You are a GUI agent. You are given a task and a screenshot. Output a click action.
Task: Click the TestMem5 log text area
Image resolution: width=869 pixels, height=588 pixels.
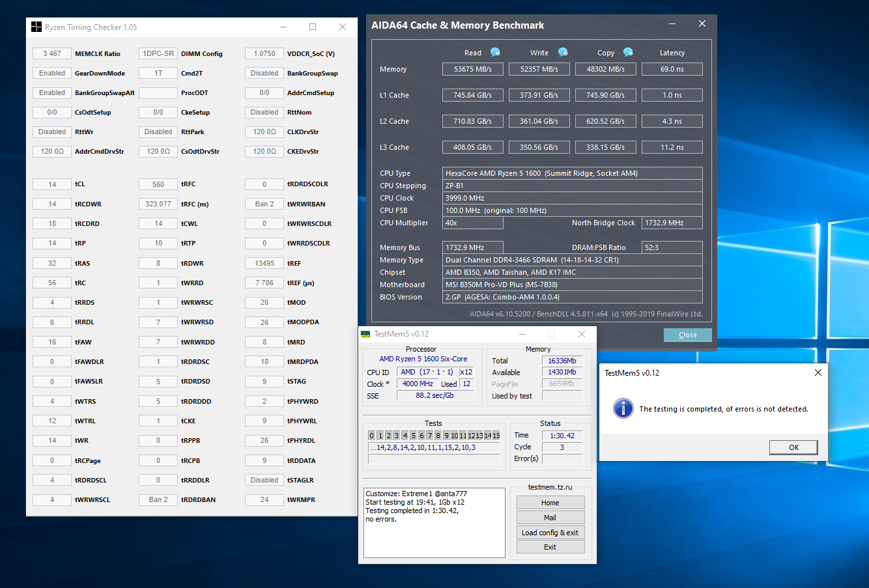(434, 523)
